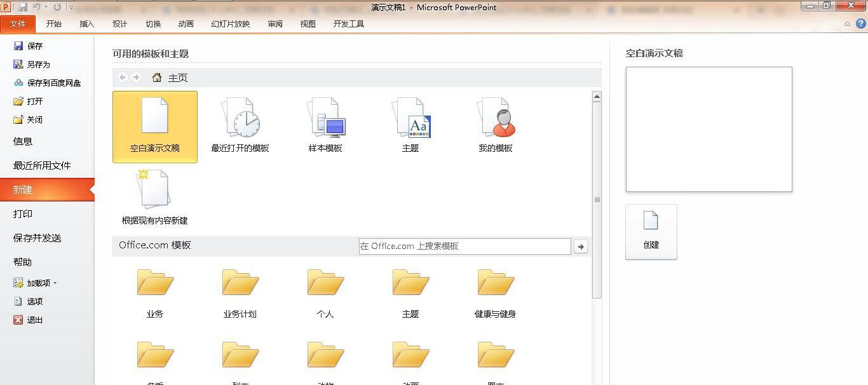This screenshot has width=868, height=385.
Task: Switch to the 开始 tab
Action: (54, 24)
